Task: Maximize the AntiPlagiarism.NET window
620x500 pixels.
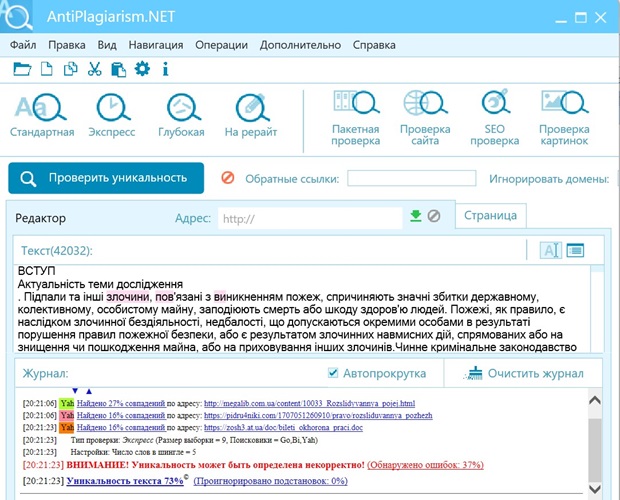Action: 580,17
